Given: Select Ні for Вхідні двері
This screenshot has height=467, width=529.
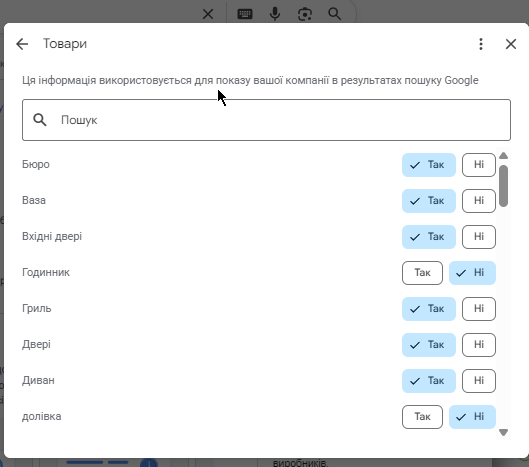Looking at the screenshot, I should 479,237.
